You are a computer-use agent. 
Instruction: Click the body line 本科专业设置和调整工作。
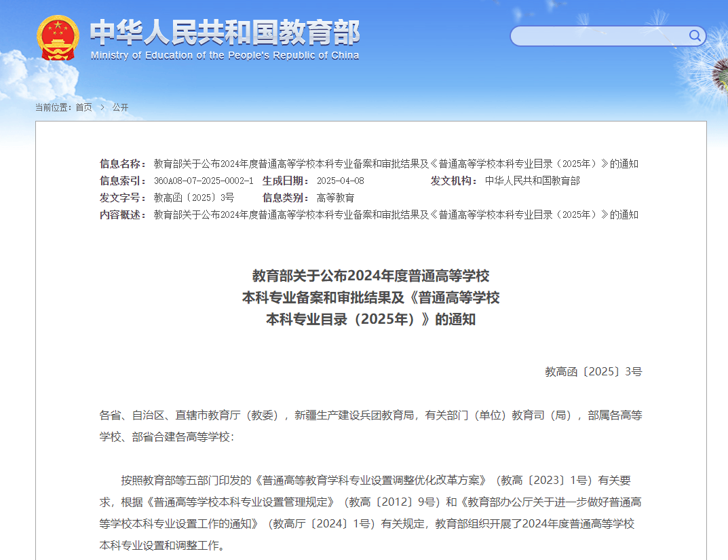162,546
